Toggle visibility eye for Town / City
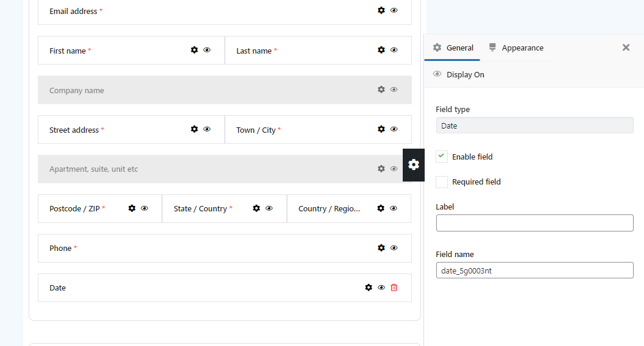This screenshot has height=346, width=644. 394,129
